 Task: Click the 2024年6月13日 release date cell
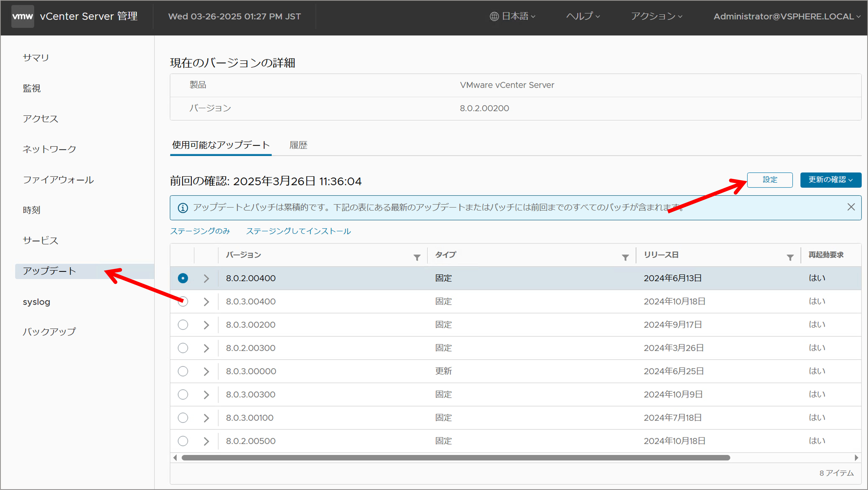pyautogui.click(x=673, y=278)
